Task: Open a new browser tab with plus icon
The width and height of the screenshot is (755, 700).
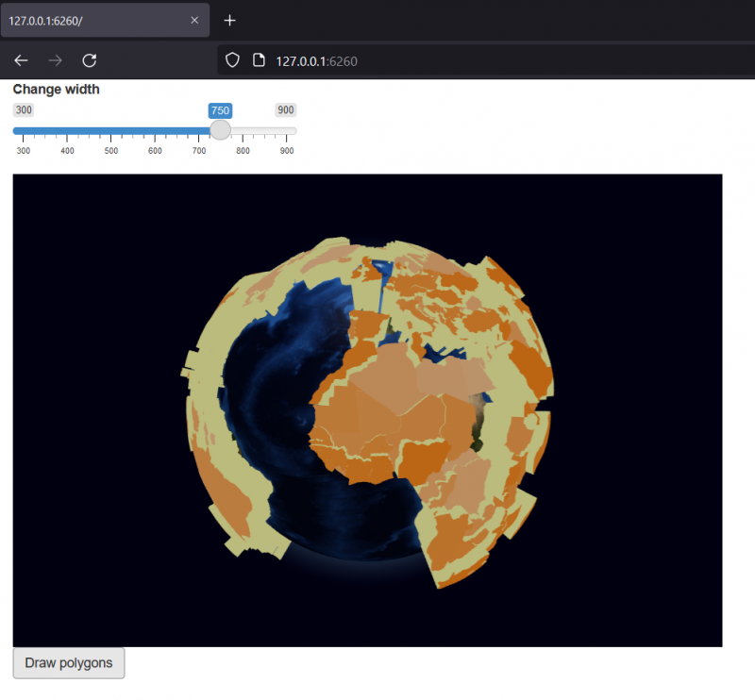Action: coord(229,20)
